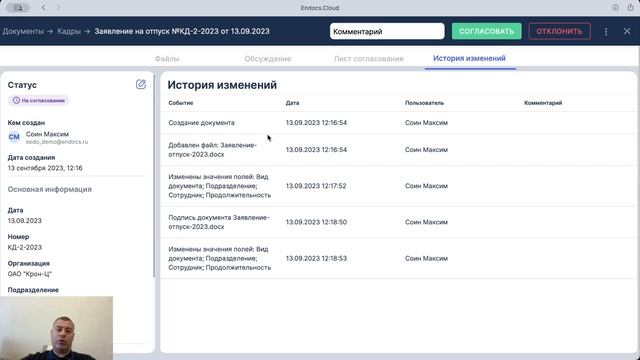Viewport: 640px width, 360px height.
Task: Open the Файлы tab
Action: click(167, 59)
